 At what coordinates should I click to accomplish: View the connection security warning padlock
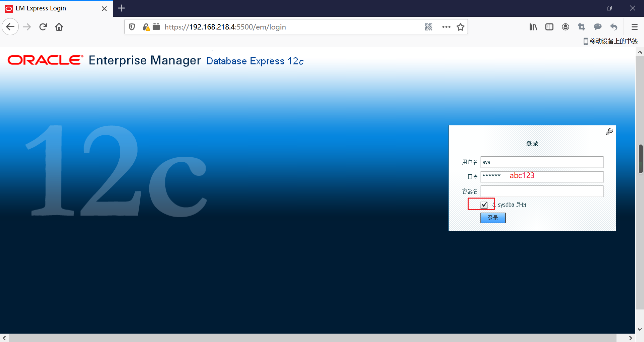coord(146,27)
